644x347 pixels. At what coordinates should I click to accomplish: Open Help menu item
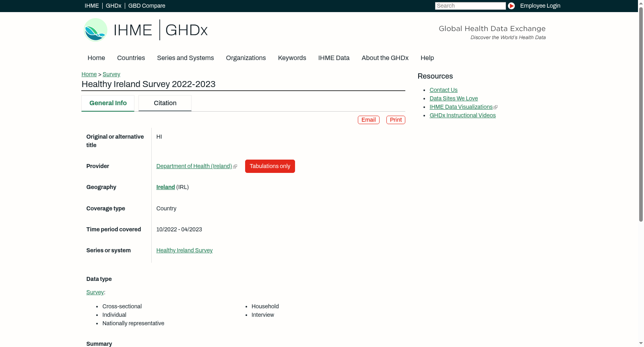427,58
